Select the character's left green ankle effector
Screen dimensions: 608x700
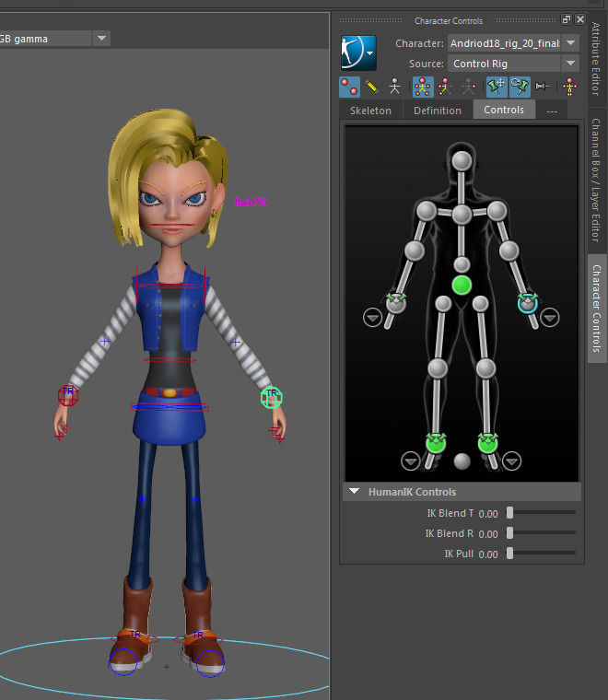point(487,443)
